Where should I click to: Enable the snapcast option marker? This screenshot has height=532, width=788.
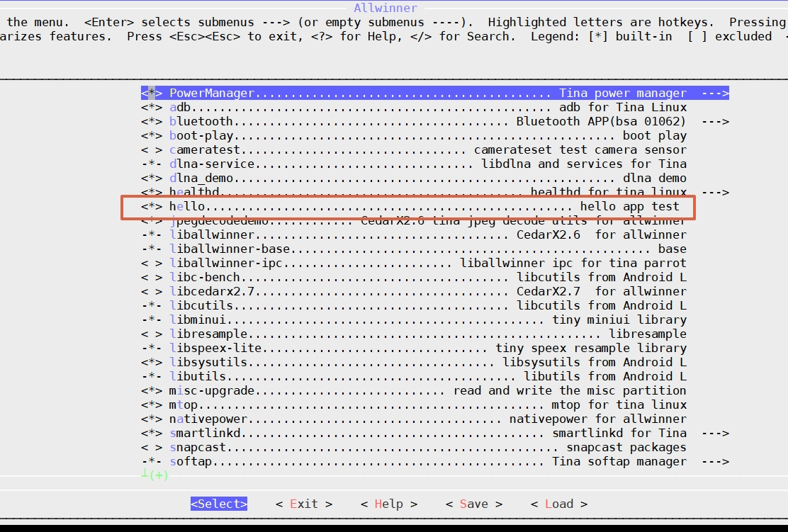tap(151, 447)
